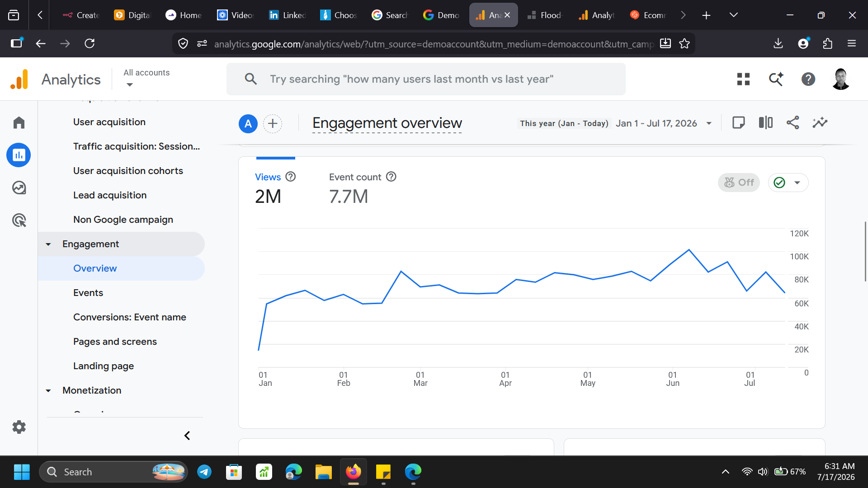The image size is (868, 488).
Task: Click the page vertical scrollbar thumb
Action: 865,251
